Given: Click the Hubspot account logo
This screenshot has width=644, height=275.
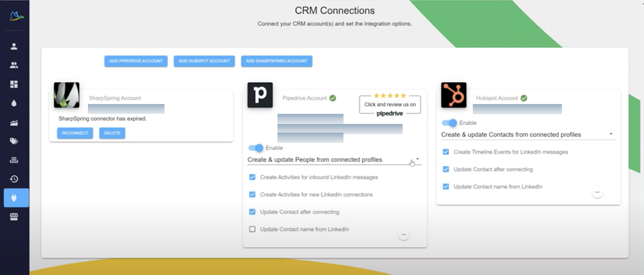Looking at the screenshot, I should coord(454,95).
